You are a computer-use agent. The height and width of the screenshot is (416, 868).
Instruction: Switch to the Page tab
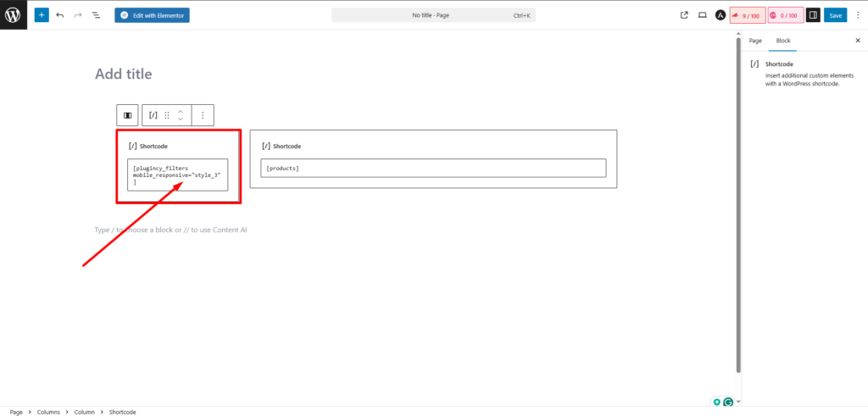[755, 41]
